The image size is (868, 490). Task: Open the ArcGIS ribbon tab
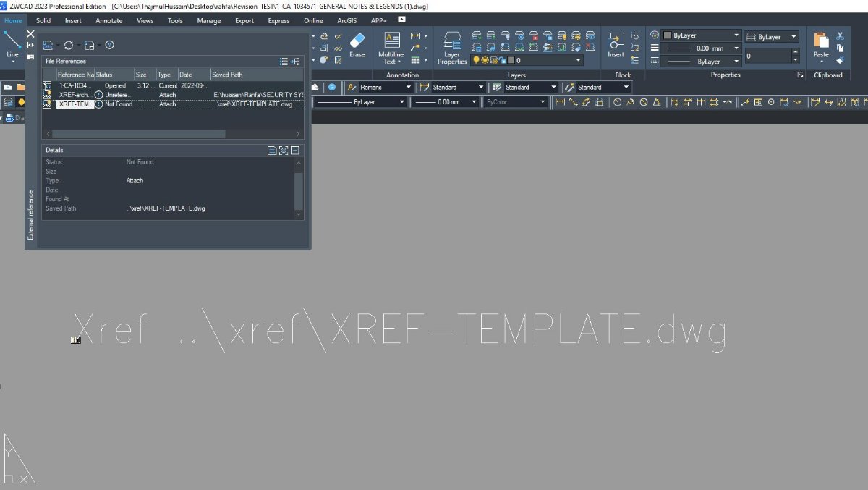pos(347,20)
